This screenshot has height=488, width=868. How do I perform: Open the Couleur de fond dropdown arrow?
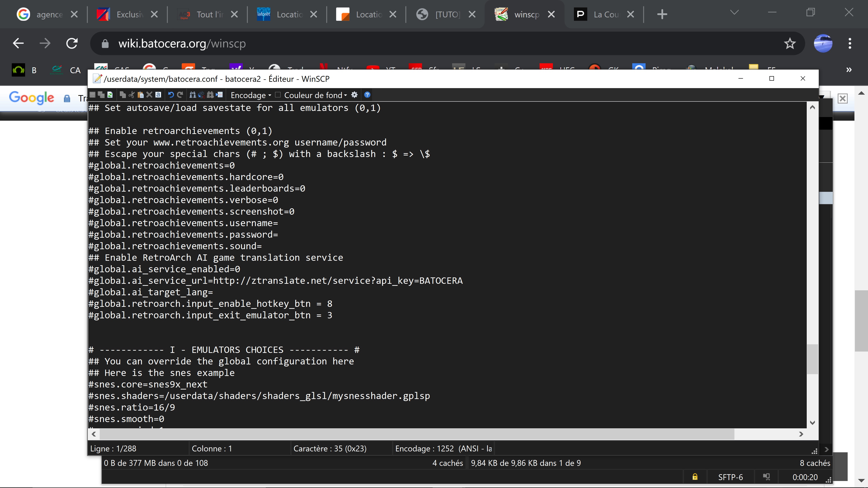[x=345, y=95]
